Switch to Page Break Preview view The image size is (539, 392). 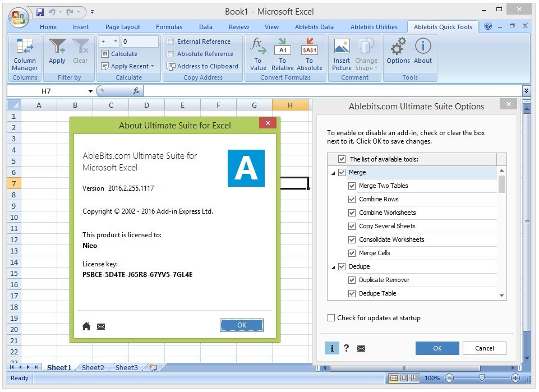[415, 378]
